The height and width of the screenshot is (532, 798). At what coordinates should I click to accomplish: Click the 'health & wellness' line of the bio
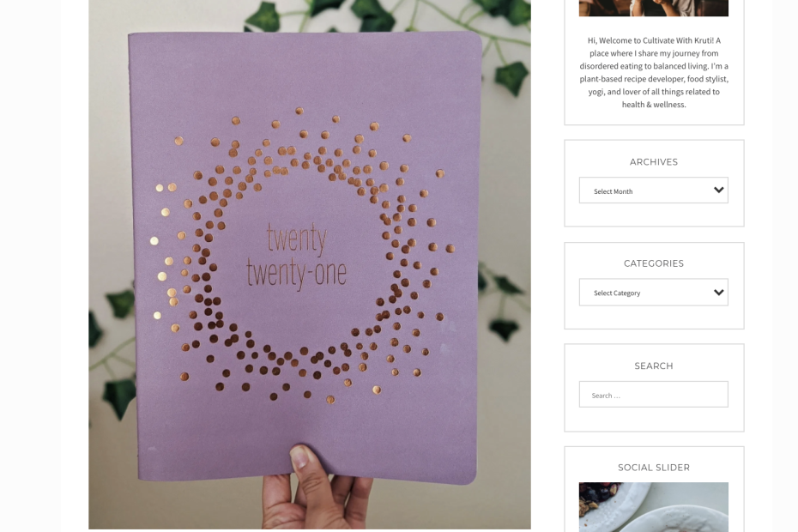(x=654, y=105)
